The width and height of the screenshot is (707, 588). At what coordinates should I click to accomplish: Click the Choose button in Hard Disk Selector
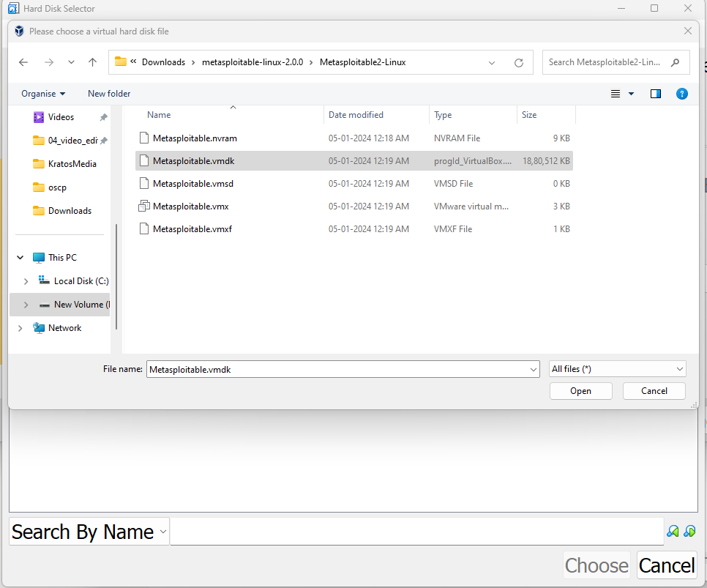coord(596,565)
